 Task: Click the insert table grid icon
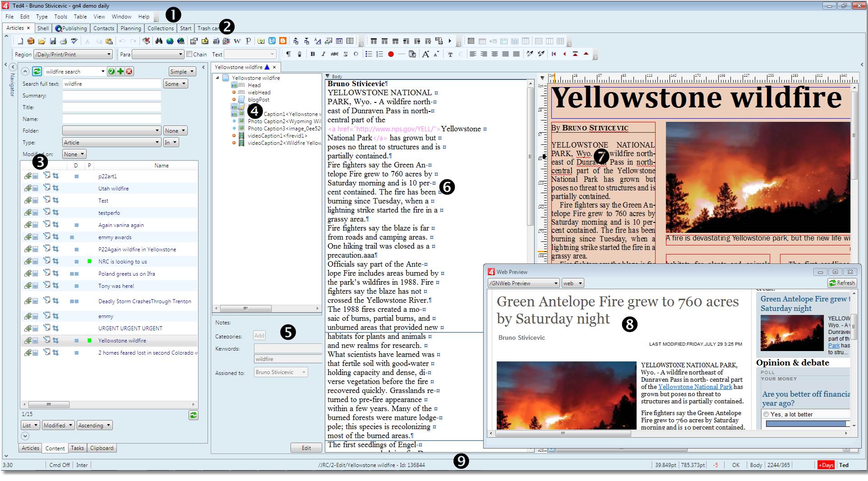click(471, 41)
